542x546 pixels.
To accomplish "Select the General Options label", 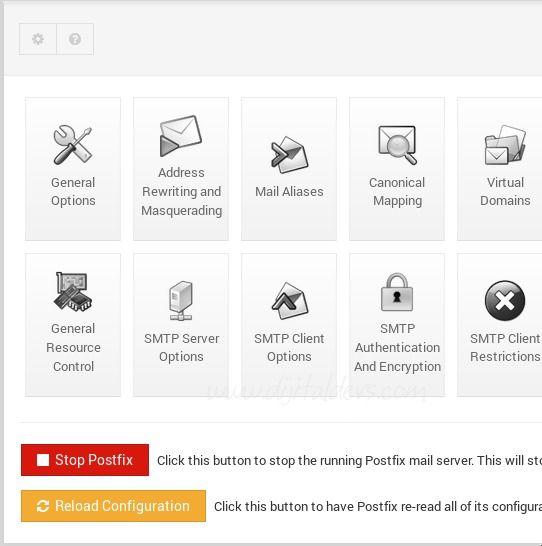I will pos(73,192).
